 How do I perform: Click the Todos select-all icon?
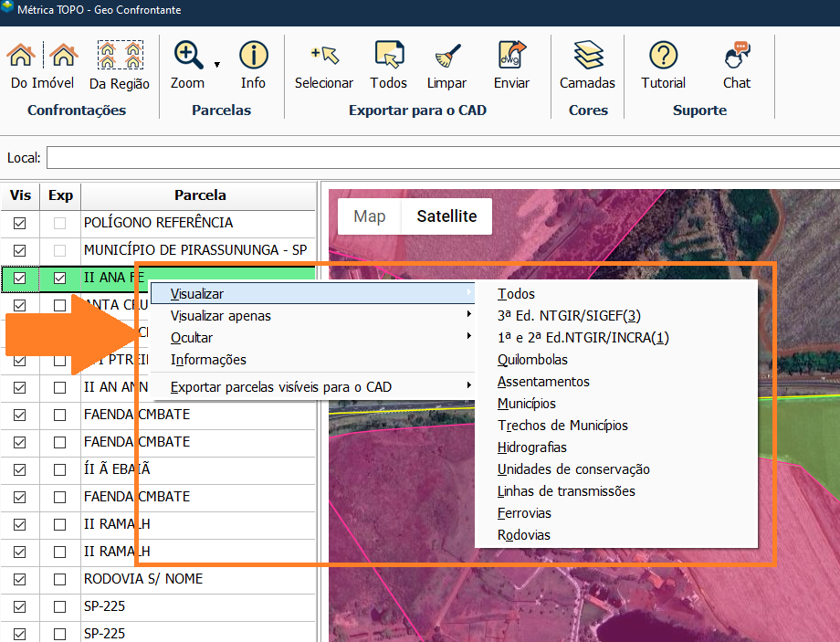click(x=388, y=58)
